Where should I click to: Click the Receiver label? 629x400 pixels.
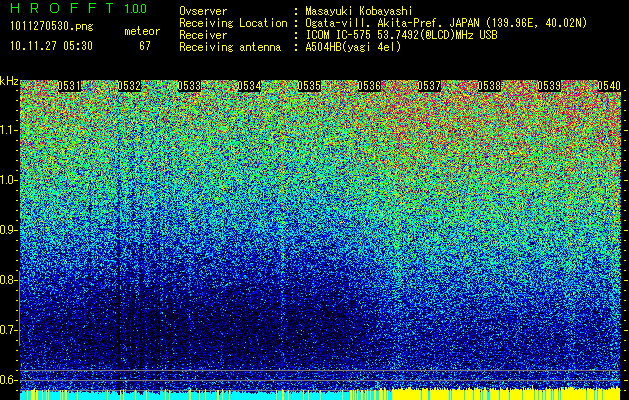(x=203, y=35)
